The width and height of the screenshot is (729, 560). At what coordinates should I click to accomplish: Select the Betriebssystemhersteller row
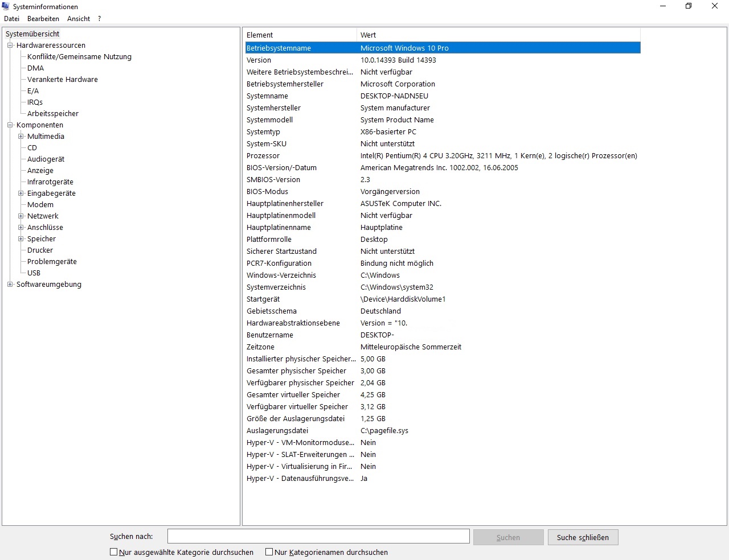pyautogui.click(x=443, y=84)
